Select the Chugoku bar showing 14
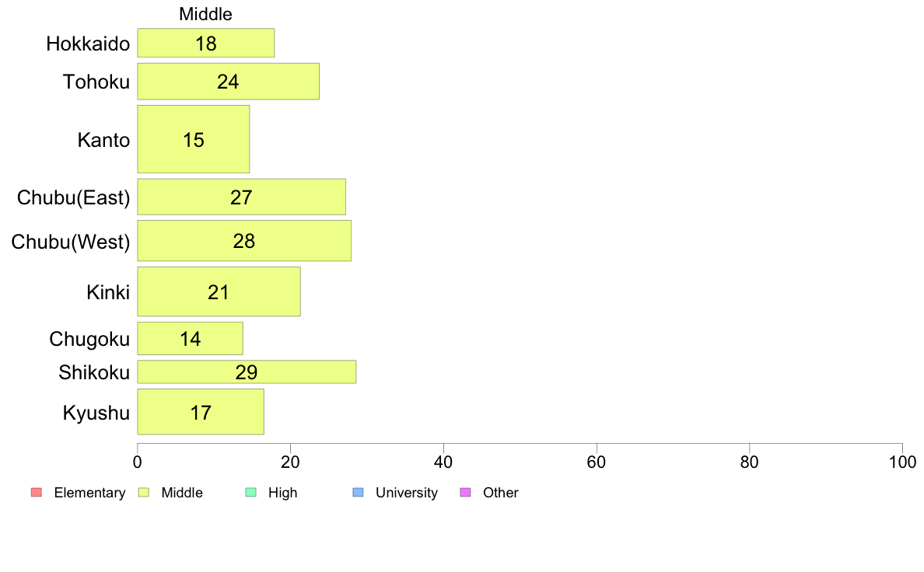 pos(190,339)
